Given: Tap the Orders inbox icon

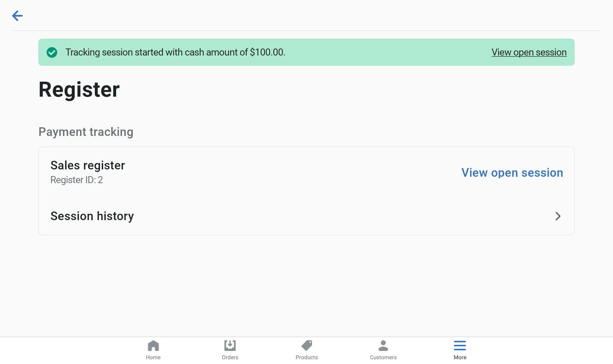Looking at the screenshot, I should tap(230, 345).
